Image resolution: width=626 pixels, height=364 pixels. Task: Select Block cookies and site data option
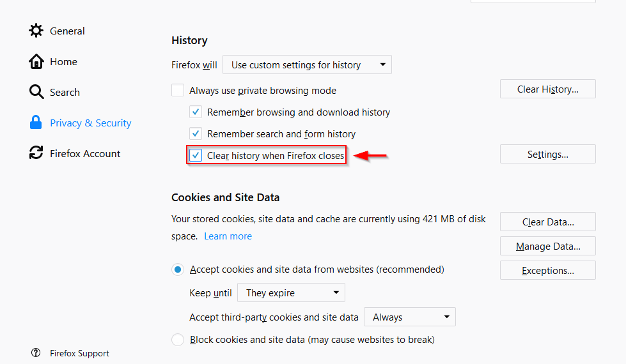point(178,340)
